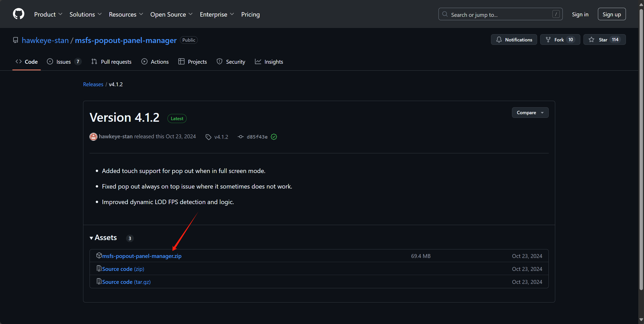Click the 69.4 MB file size text
Viewport: 644px width, 324px height.
pyautogui.click(x=421, y=256)
